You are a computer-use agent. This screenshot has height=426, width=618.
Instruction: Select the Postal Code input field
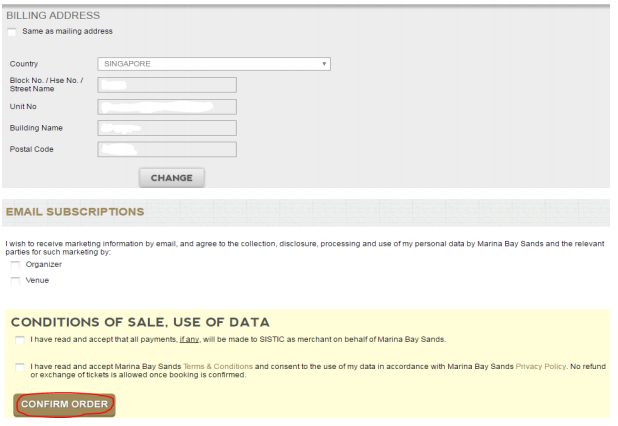[x=167, y=150]
